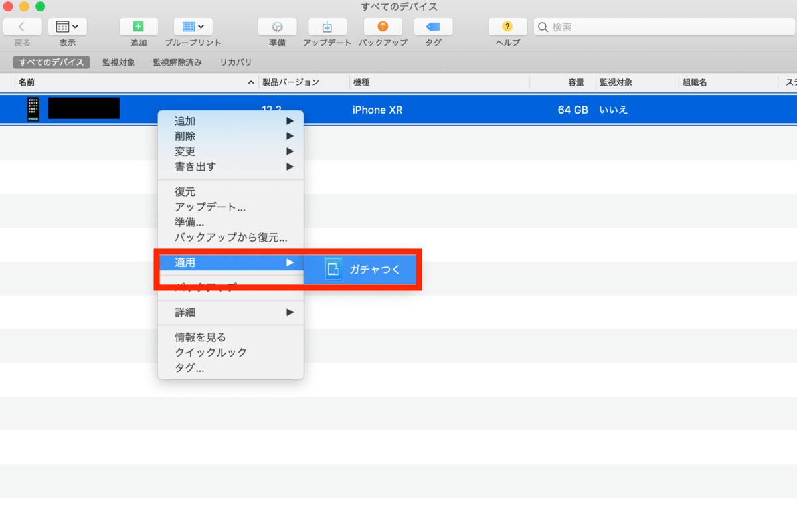This screenshot has height=532, width=797.
Task: Switch to the リカバリ filter tab
Action: 236,62
